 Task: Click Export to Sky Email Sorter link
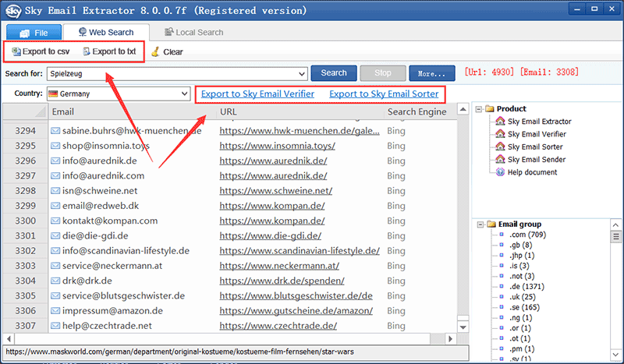pyautogui.click(x=384, y=94)
